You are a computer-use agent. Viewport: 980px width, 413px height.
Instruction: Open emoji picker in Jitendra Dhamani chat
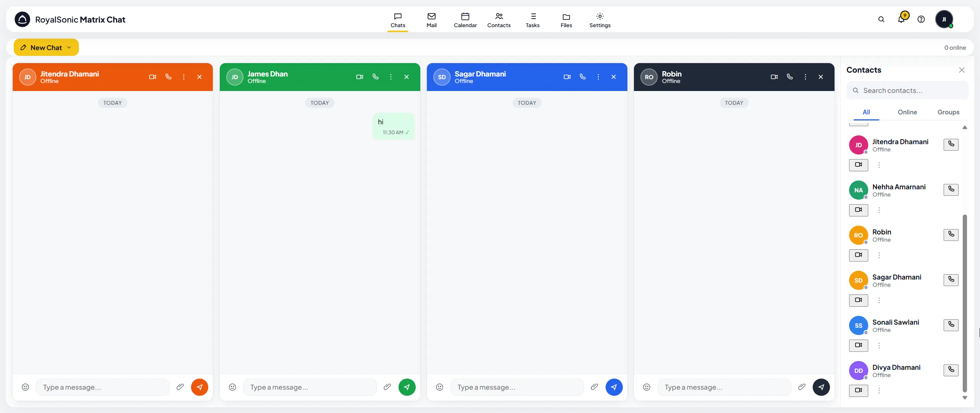pyautogui.click(x=25, y=387)
